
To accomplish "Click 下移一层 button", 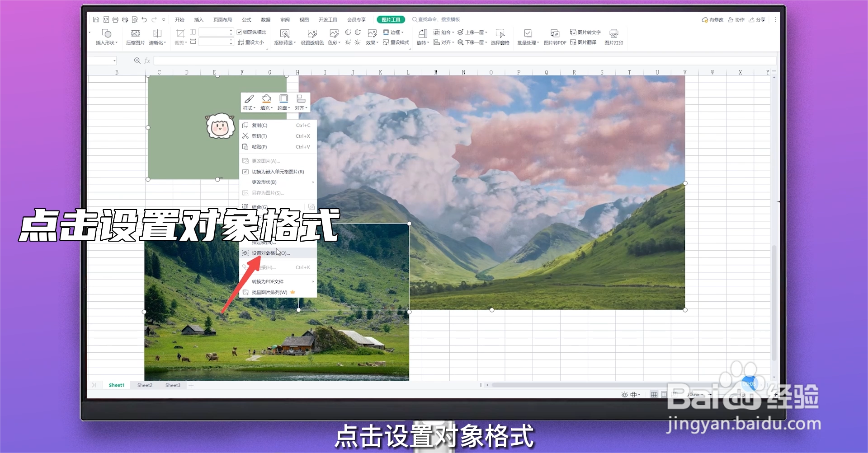I will 472,42.
